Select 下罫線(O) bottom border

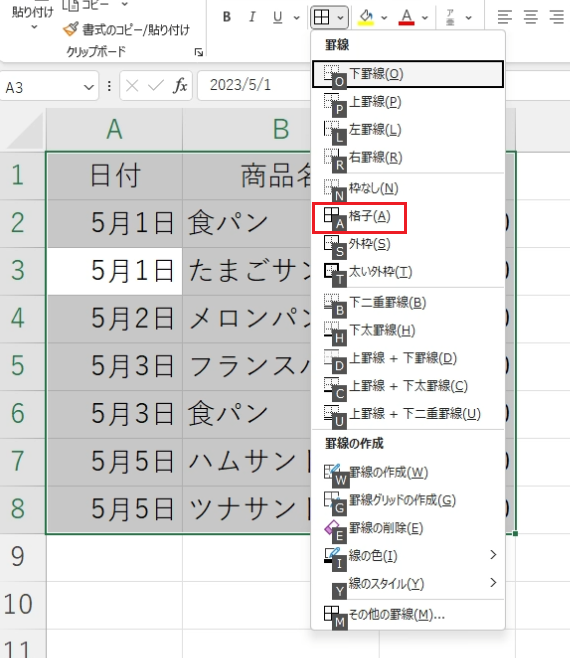coord(408,74)
